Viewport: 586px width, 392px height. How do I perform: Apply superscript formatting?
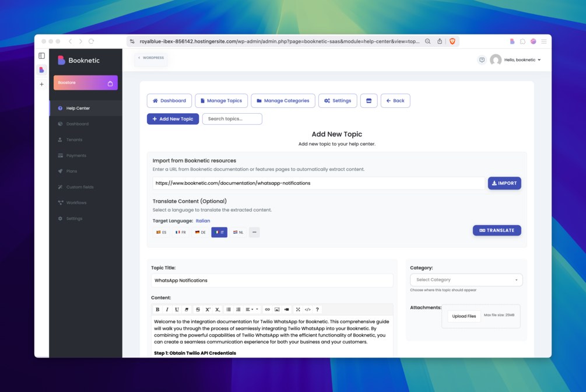coord(208,309)
